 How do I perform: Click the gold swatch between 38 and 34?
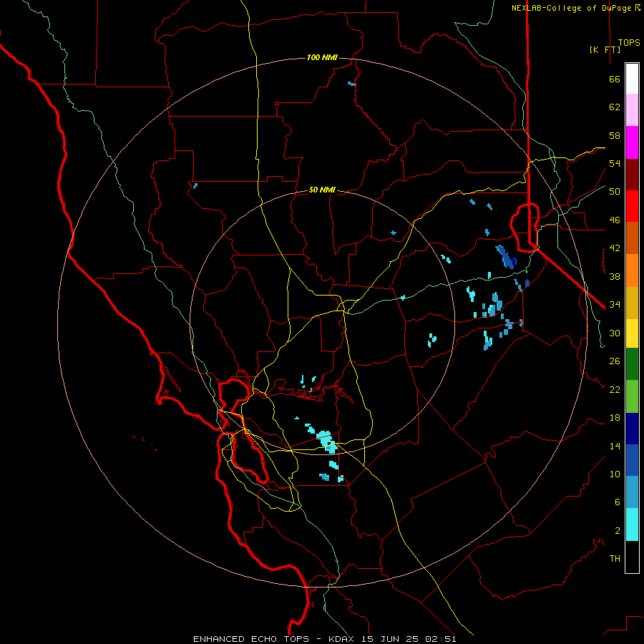632,303
